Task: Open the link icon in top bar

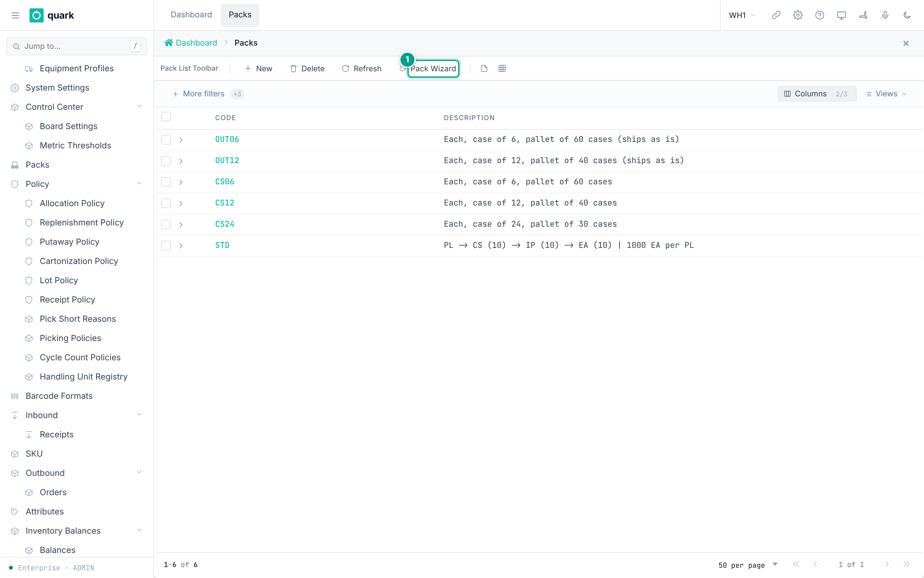Action: (x=776, y=15)
